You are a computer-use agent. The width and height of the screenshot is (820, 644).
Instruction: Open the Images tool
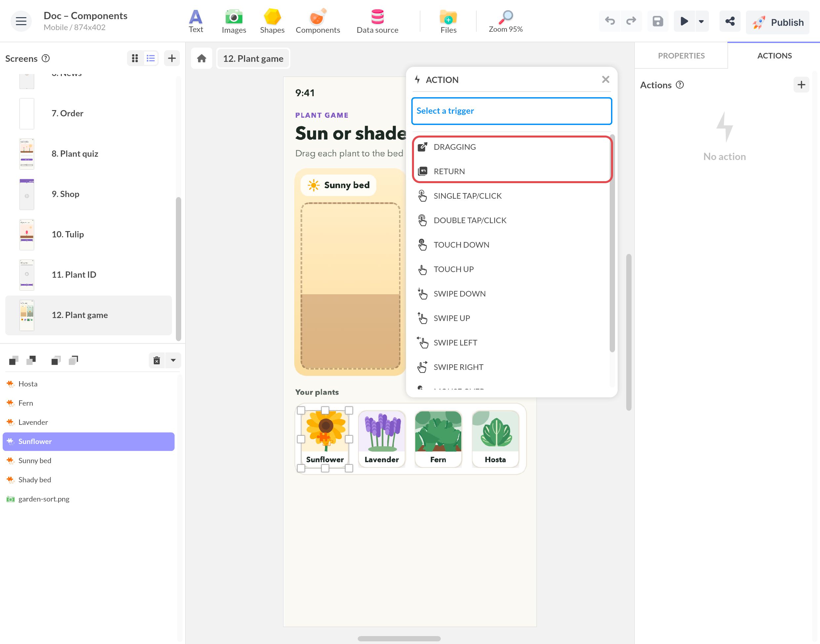click(234, 21)
